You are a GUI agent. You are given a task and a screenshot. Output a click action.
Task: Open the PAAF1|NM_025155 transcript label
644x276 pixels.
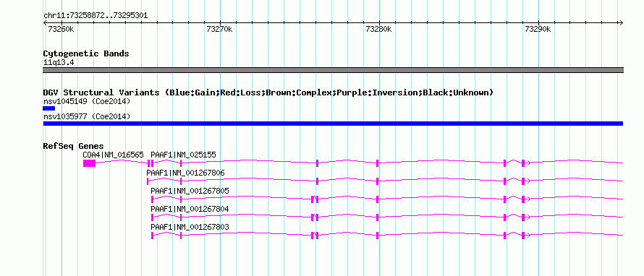pyautogui.click(x=183, y=155)
